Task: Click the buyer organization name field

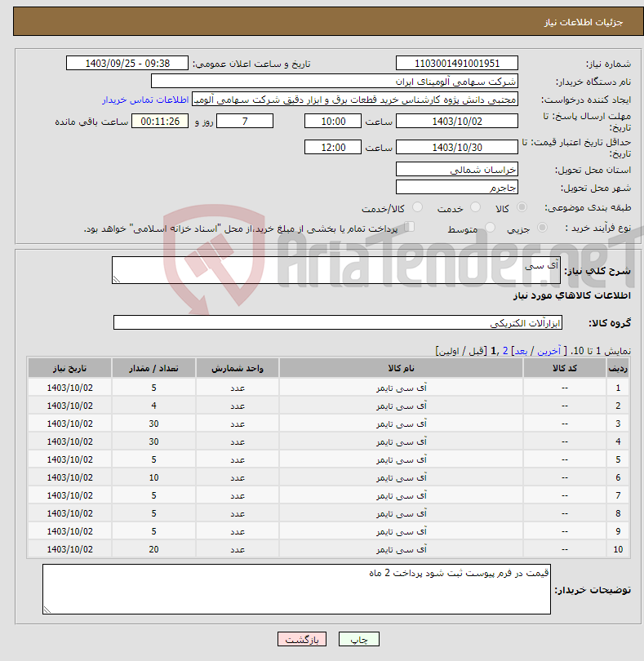Action: [335, 81]
